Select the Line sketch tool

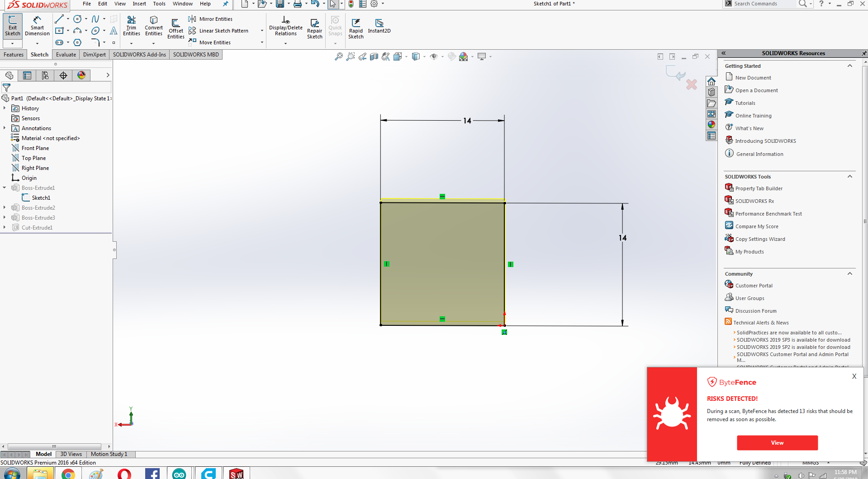[x=59, y=19]
